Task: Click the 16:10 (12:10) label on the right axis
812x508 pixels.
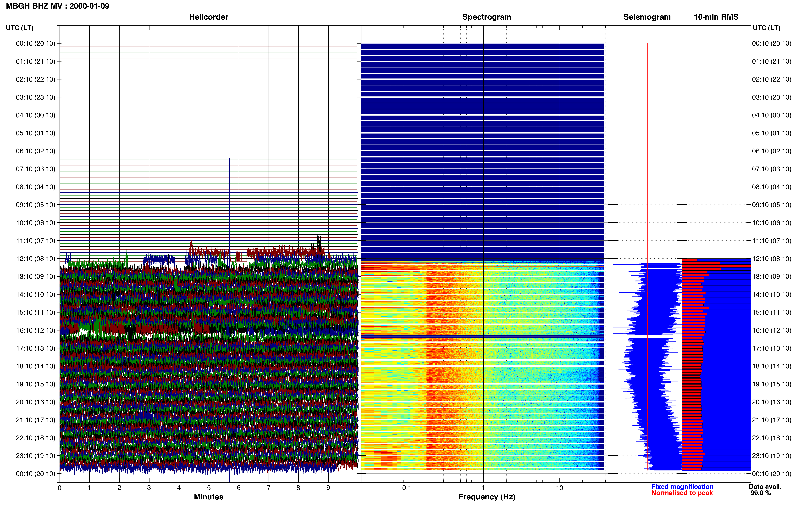Action: tap(772, 330)
